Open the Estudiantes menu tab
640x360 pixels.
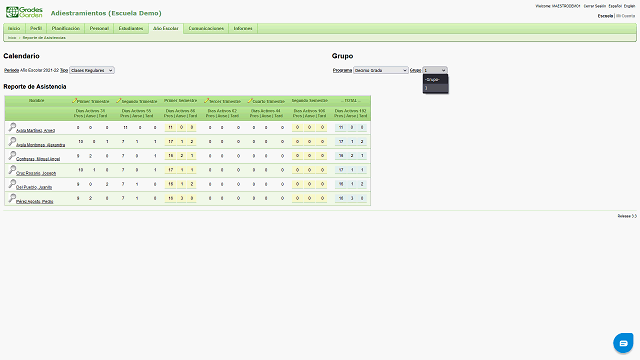click(x=131, y=29)
